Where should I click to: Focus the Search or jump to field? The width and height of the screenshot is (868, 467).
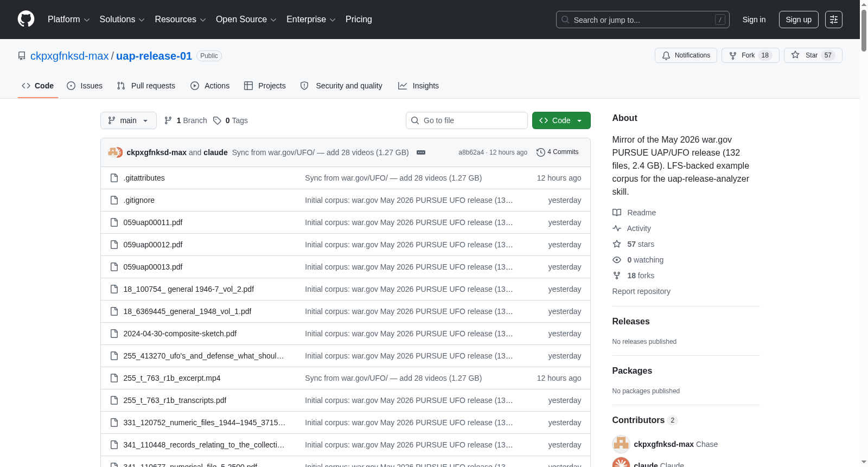(x=642, y=20)
